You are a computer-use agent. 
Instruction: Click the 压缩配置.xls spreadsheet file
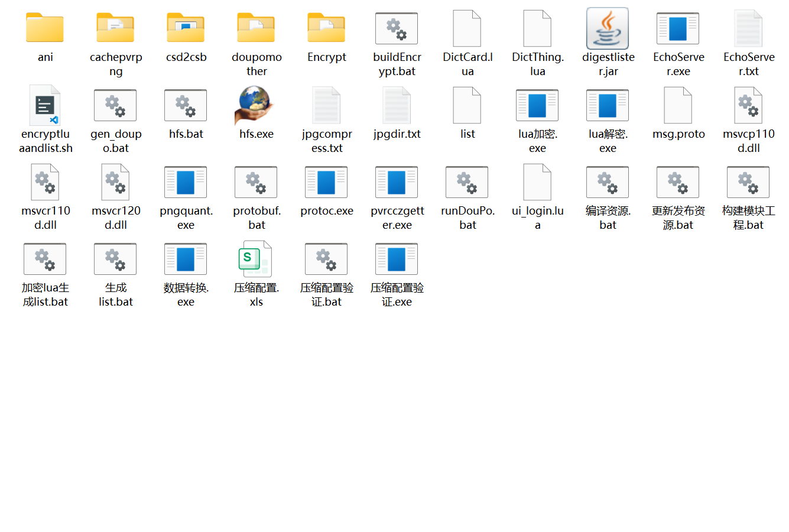coord(256,259)
